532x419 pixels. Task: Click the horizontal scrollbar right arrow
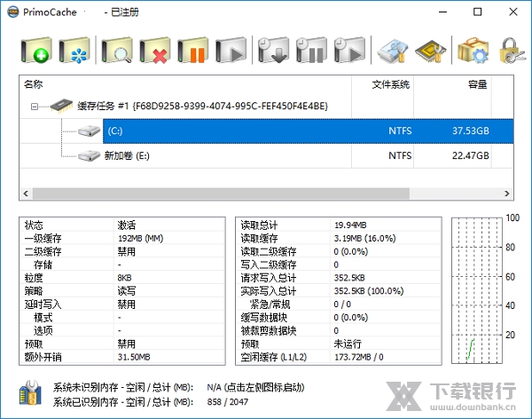pyautogui.click(x=507, y=194)
